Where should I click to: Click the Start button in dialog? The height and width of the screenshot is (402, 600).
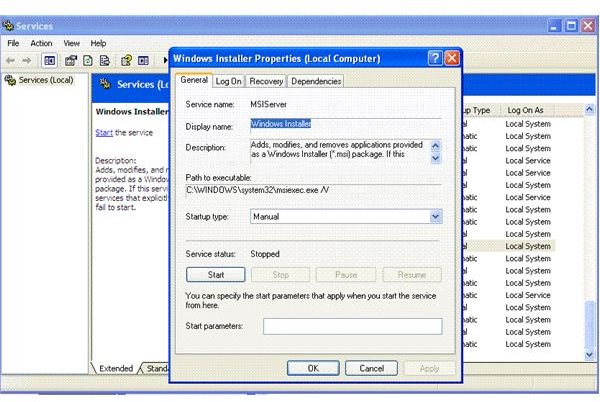pyautogui.click(x=216, y=275)
